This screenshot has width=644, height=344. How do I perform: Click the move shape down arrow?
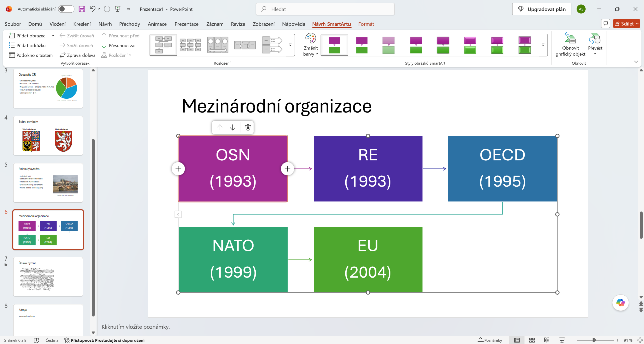(x=233, y=127)
